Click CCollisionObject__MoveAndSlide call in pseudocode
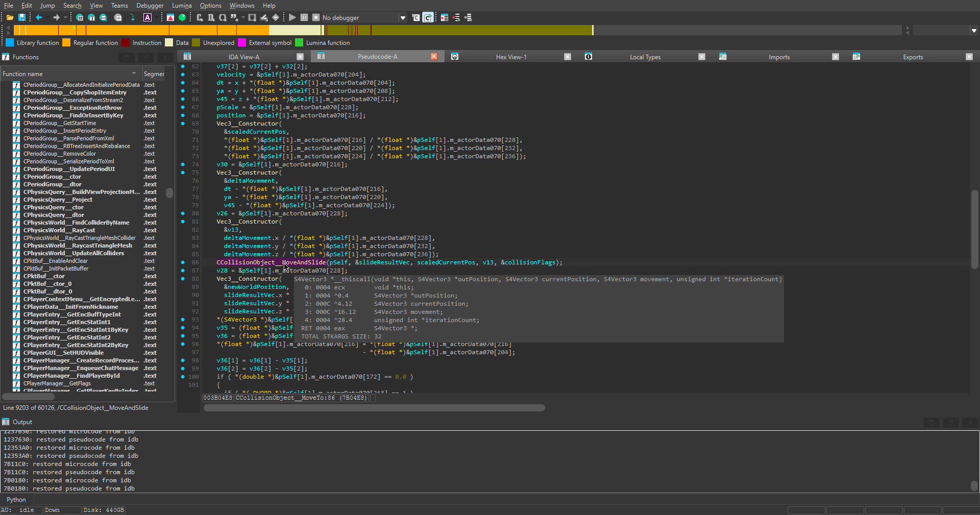 pyautogui.click(x=271, y=262)
